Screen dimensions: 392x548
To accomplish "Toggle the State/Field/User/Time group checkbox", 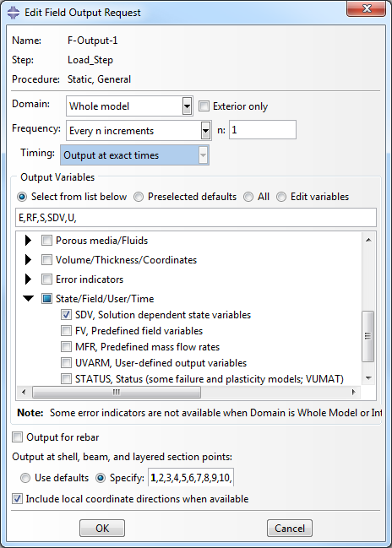I will 46,298.
